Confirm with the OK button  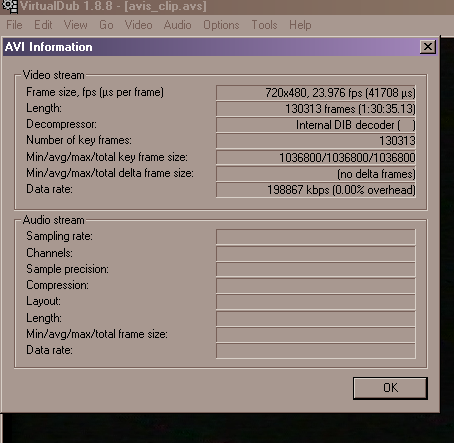point(390,388)
